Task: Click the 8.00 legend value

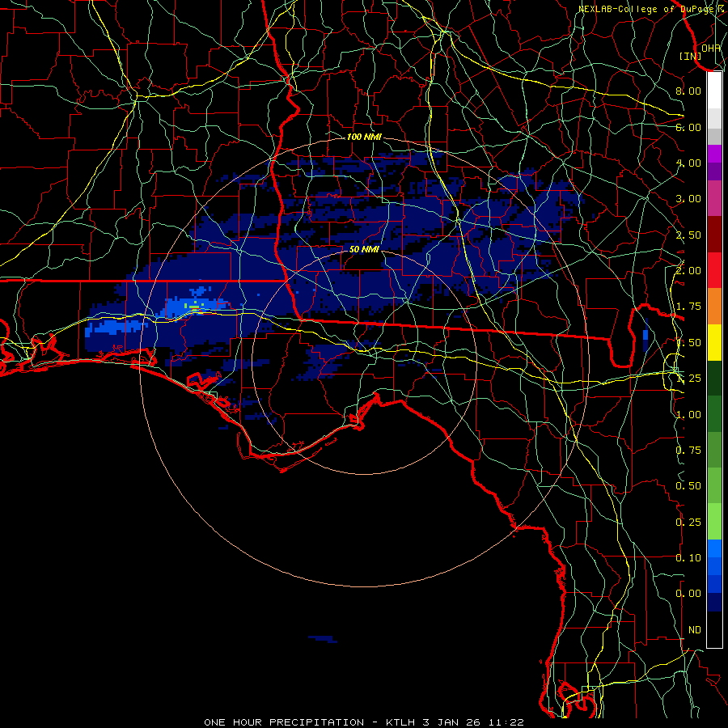Action: [x=688, y=91]
